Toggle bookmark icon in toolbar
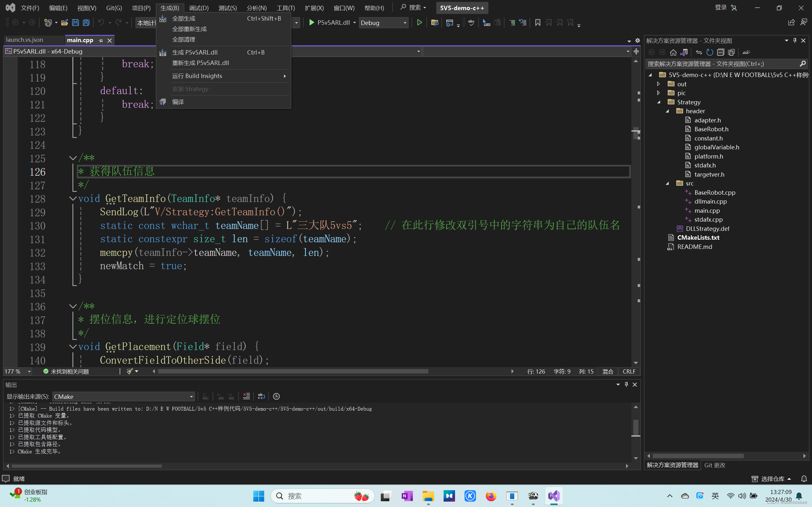The height and width of the screenshot is (507, 812). 538,23
